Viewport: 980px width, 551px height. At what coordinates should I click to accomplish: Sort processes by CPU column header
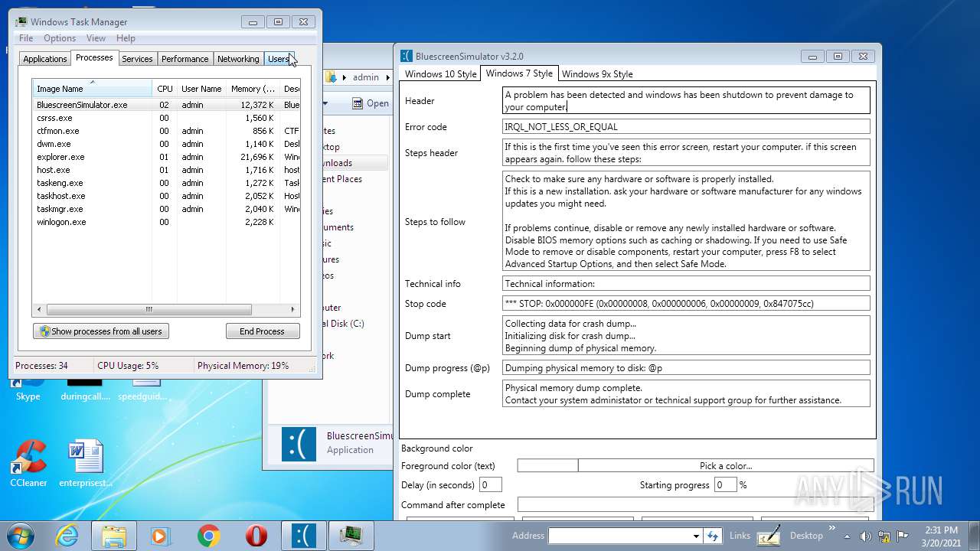(x=165, y=89)
